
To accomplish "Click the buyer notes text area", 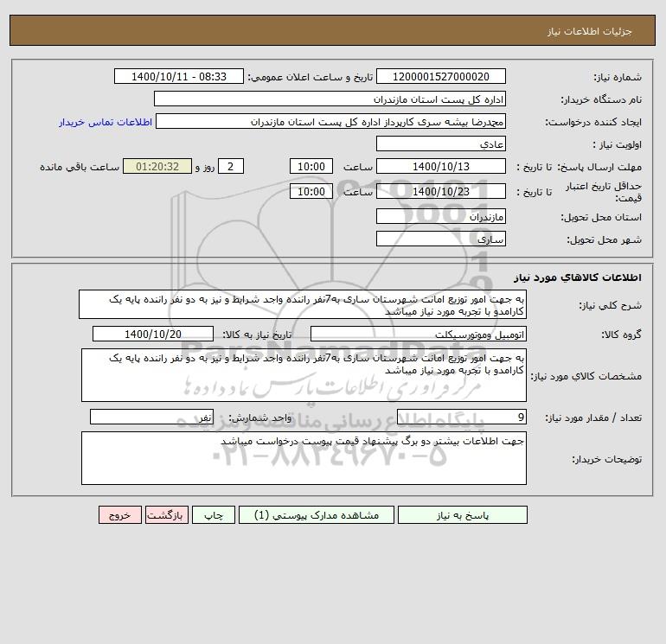I will click(304, 458).
